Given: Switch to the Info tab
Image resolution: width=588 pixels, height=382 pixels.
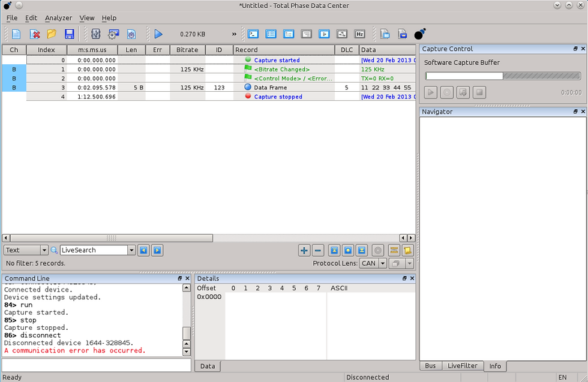Looking at the screenshot, I should tap(495, 366).
